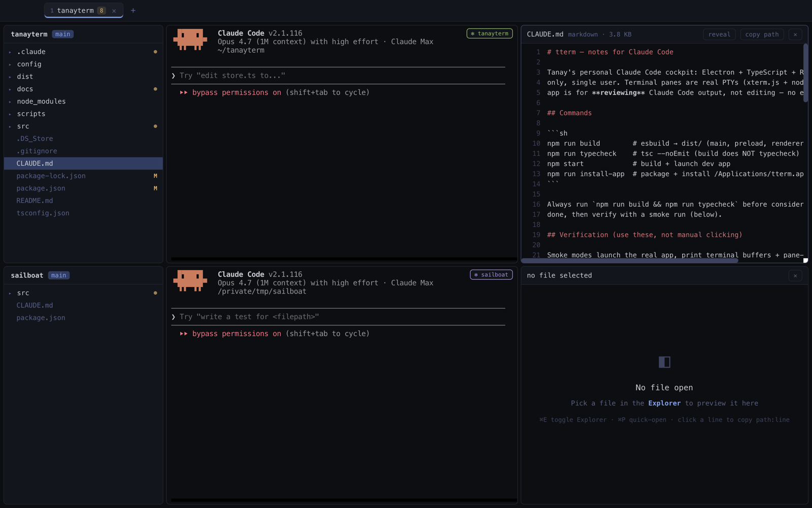Click the horizontal scrollbar of CLAUDE.md preview
This screenshot has width=812, height=508.
[629, 260]
